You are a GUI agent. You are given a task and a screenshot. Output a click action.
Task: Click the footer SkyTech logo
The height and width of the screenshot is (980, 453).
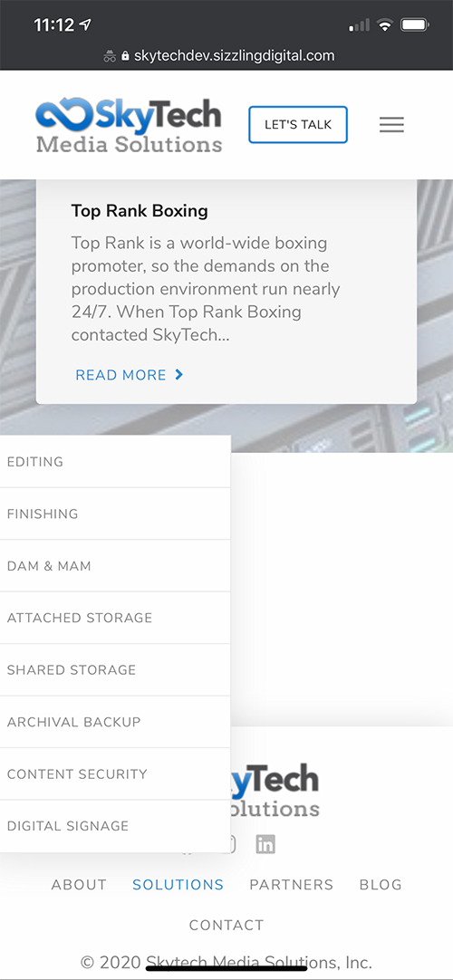[x=275, y=789]
